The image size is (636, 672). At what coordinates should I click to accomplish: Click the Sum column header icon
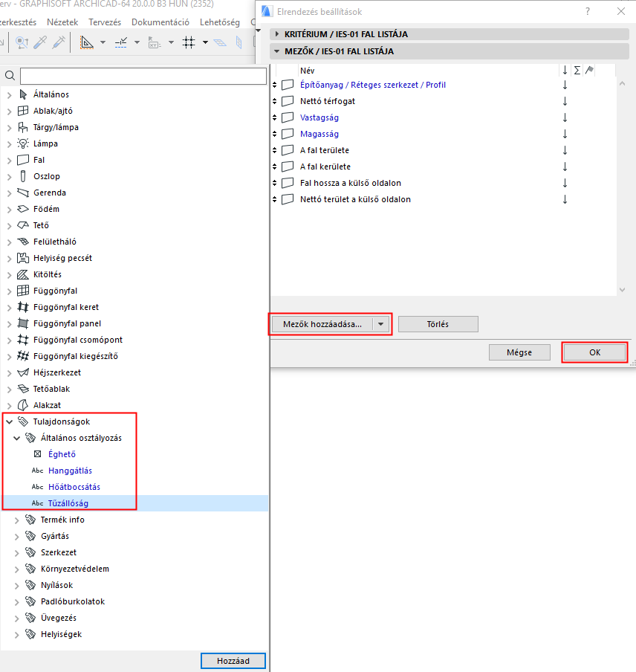[577, 71]
